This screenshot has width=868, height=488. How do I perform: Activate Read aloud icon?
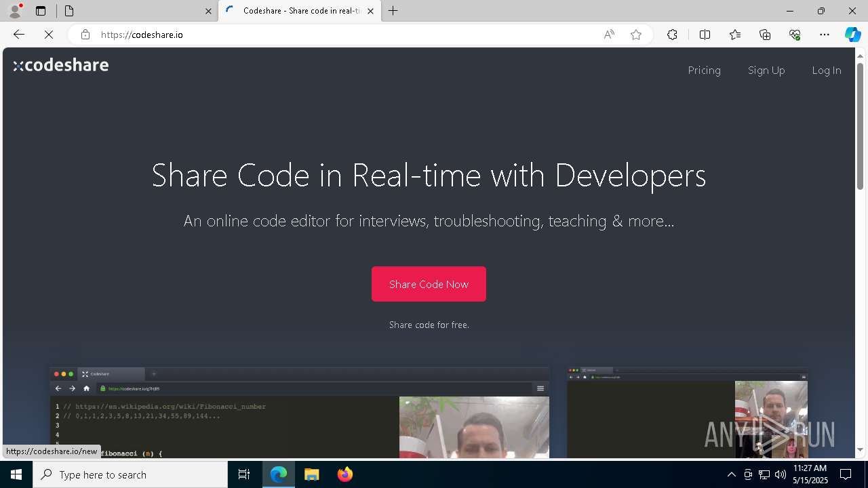(609, 35)
